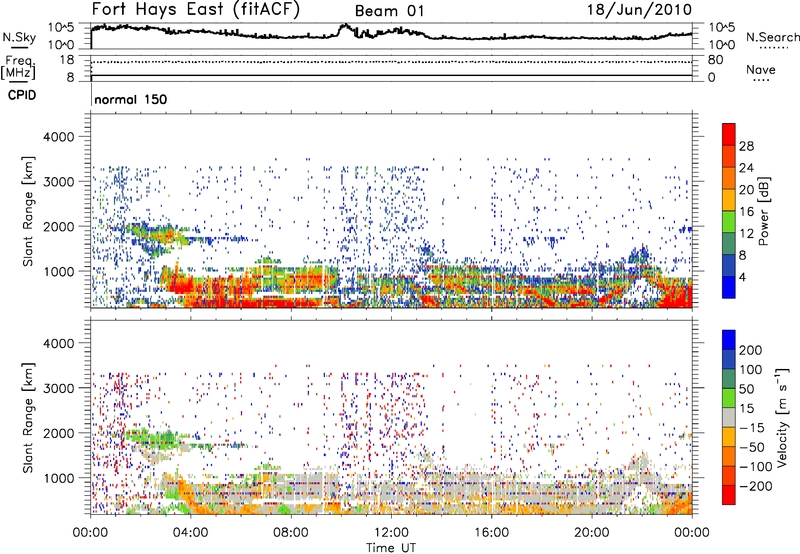Click the "16" power colorbar label
Screen dimensions: 800x554
746,212
